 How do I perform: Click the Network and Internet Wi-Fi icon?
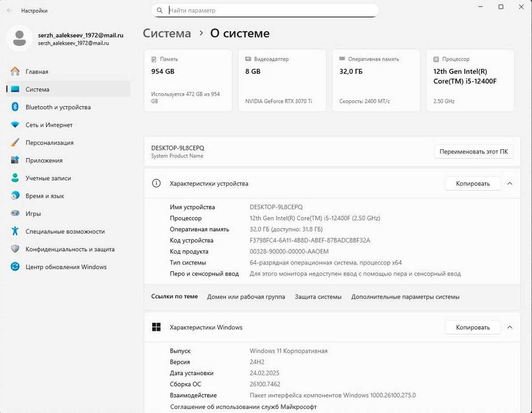pyautogui.click(x=15, y=125)
